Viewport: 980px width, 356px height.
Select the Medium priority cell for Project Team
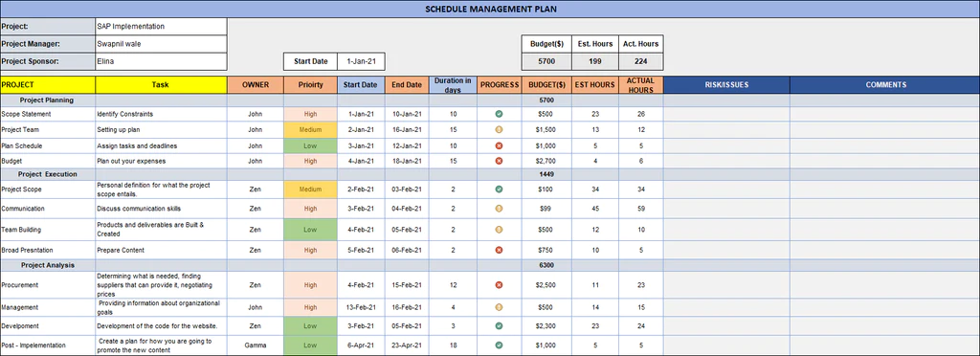pos(311,130)
